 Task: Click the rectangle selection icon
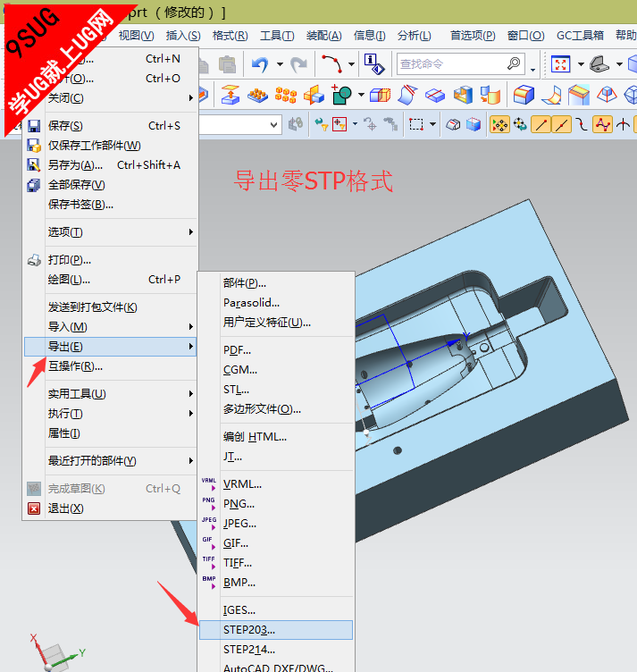point(416,125)
